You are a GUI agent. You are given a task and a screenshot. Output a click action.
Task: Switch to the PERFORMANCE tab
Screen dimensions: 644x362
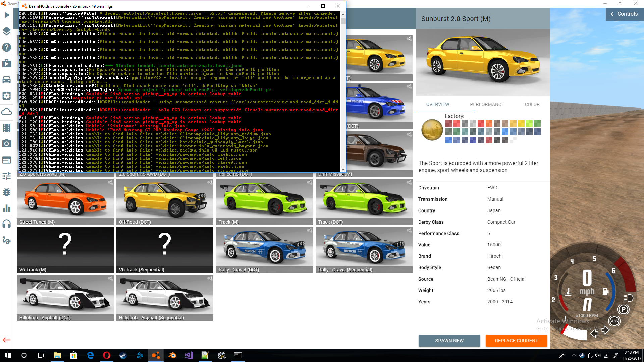pyautogui.click(x=487, y=104)
